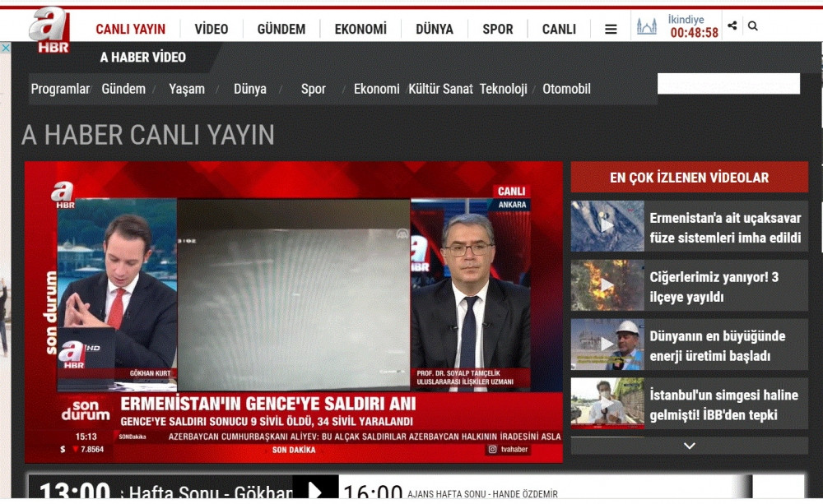Open Kültür Sanat video category
823x504 pixels.
coord(440,89)
